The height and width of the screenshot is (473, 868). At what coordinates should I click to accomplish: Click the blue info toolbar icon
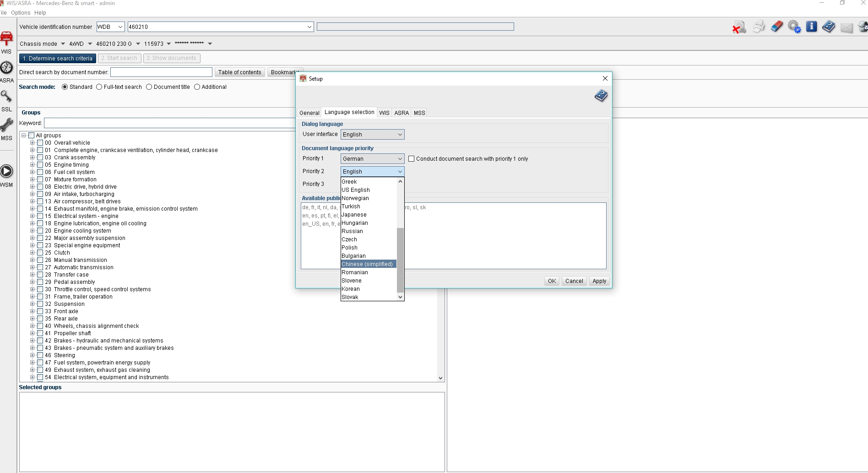(811, 27)
